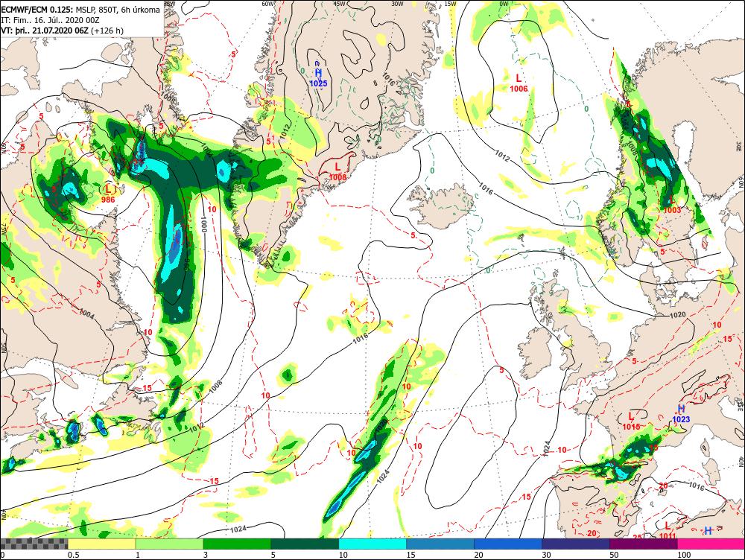Click the checkered 0–0.5 legend swatch

pyautogui.click(x=34, y=544)
